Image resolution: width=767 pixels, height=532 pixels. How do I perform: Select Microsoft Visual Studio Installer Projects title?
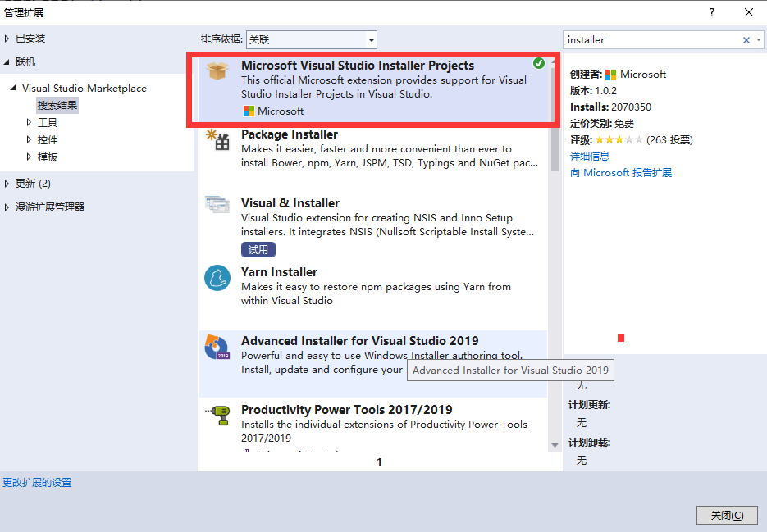coord(358,66)
